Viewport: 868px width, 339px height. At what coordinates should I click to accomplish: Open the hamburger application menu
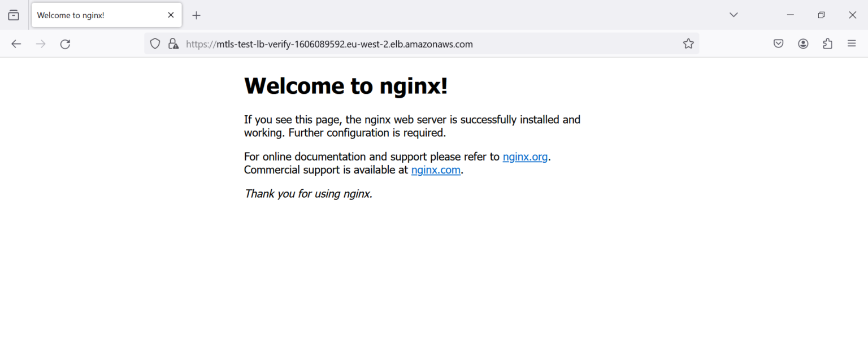(852, 44)
